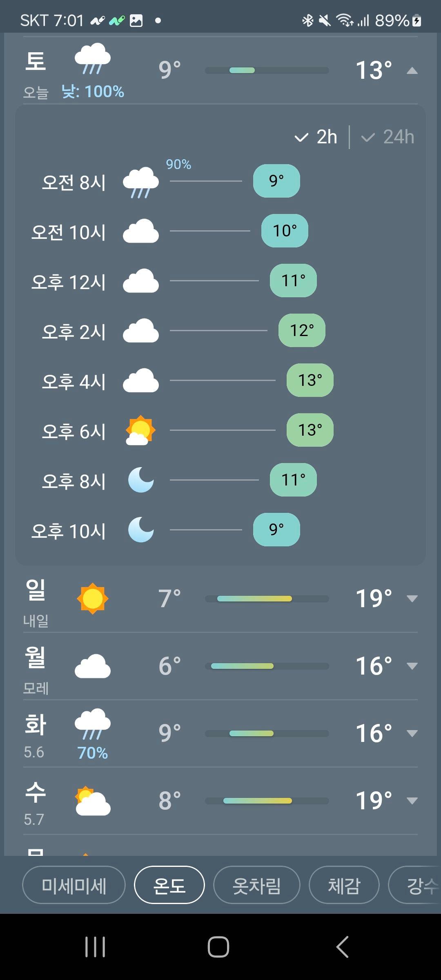
Task: Tap the partly cloudy icon for 수 5.7
Action: 93,801
